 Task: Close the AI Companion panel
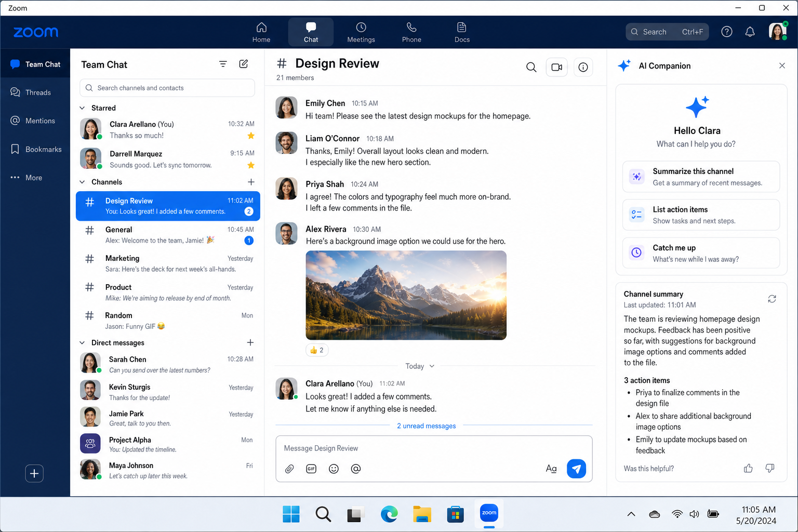pyautogui.click(x=782, y=65)
